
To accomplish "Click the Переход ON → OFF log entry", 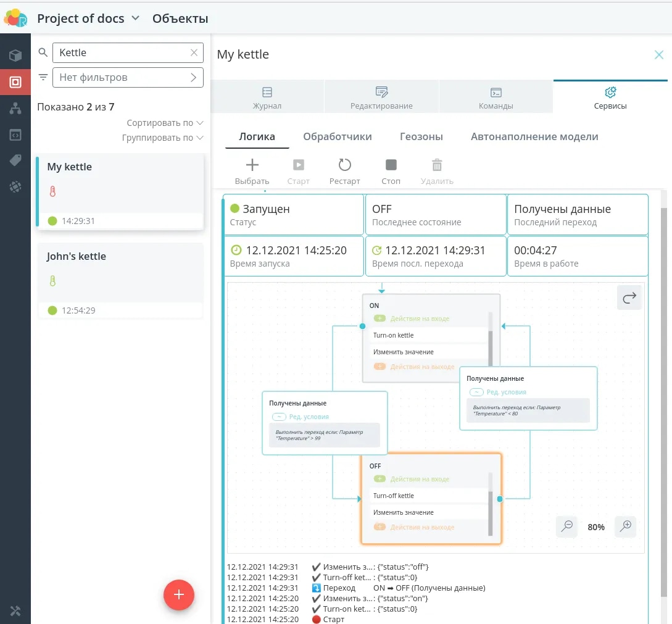I will (x=355, y=588).
